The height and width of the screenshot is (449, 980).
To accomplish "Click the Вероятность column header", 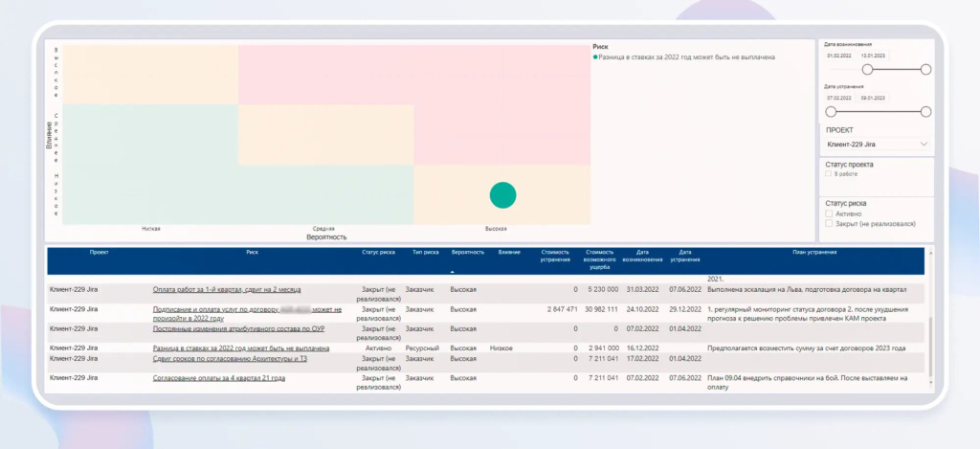I will pos(467,252).
